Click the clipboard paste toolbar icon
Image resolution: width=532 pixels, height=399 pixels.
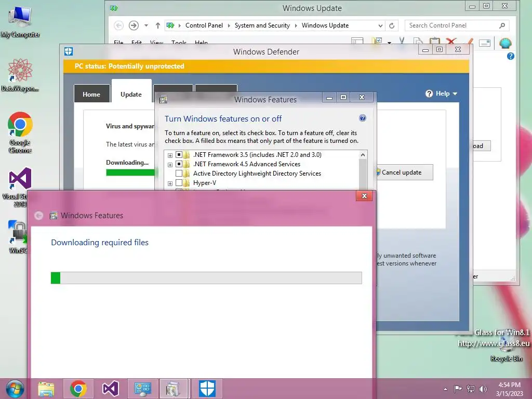pos(435,41)
